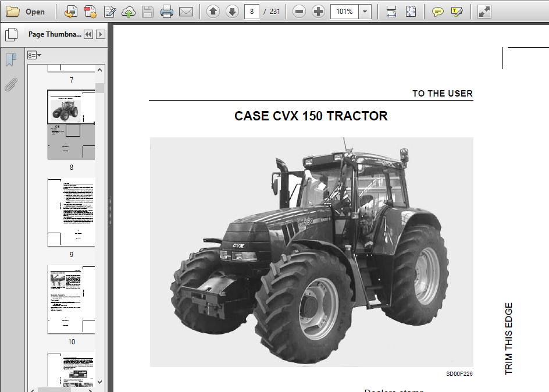Select the page 11 thumbnail

(x=71, y=369)
